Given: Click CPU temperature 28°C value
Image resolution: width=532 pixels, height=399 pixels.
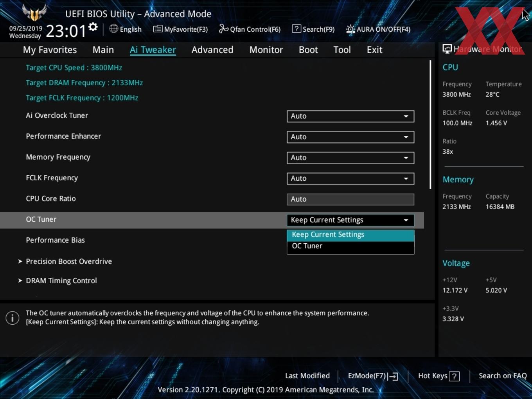Looking at the screenshot, I should coord(492,95).
